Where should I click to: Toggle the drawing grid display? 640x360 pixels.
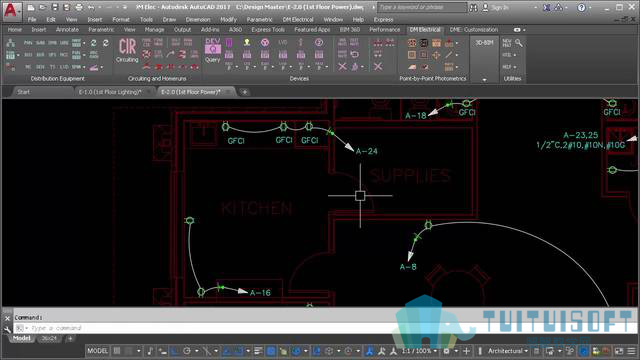click(x=117, y=351)
